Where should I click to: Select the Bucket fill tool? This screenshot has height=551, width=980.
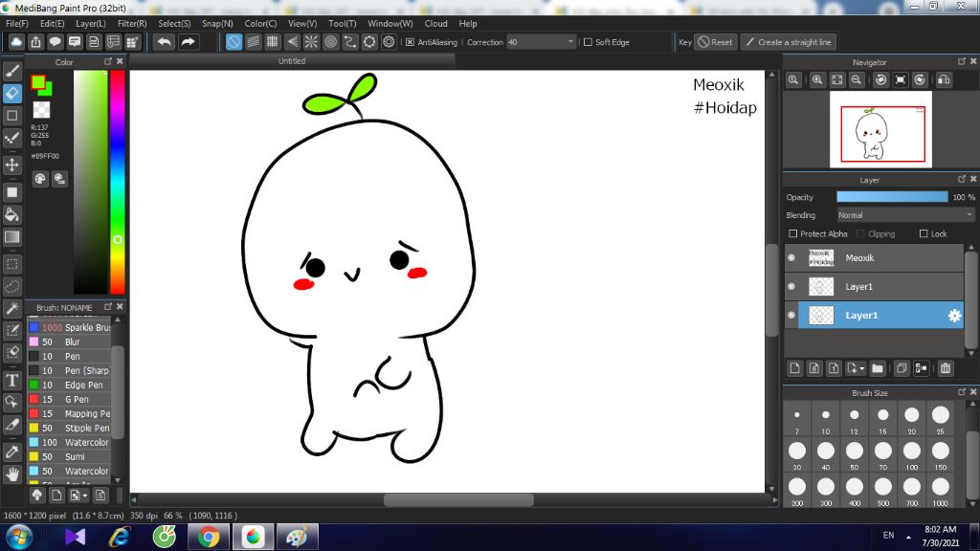click(11, 215)
